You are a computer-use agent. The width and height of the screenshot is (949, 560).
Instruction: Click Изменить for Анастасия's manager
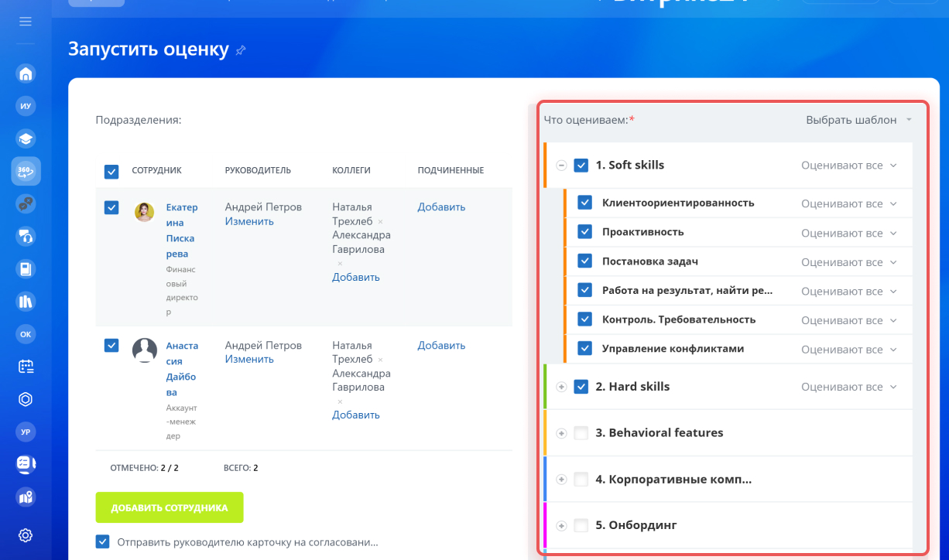(x=249, y=360)
